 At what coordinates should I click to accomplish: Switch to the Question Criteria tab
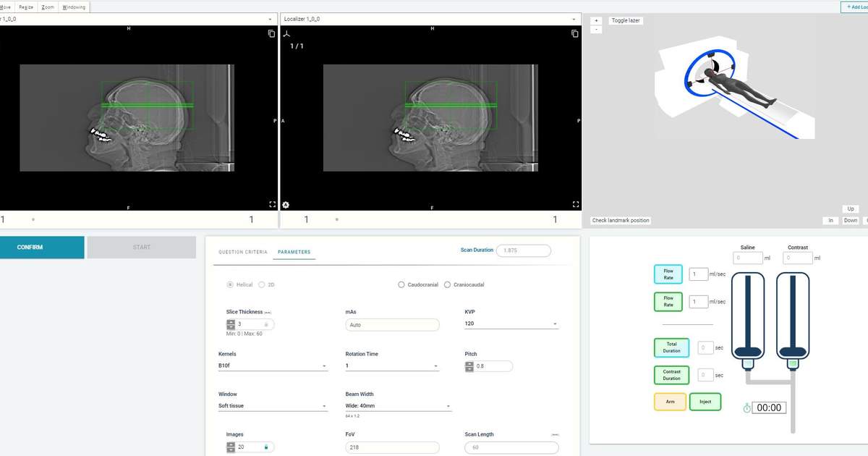pyautogui.click(x=244, y=250)
